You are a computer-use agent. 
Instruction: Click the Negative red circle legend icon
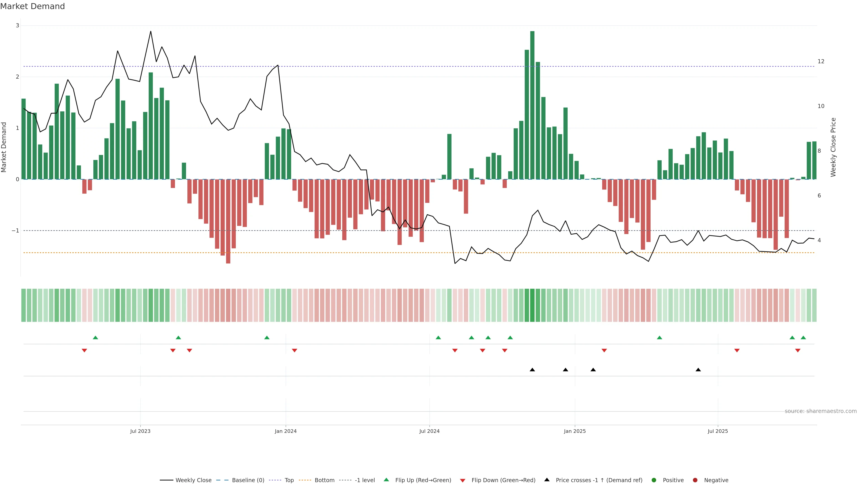click(x=695, y=480)
